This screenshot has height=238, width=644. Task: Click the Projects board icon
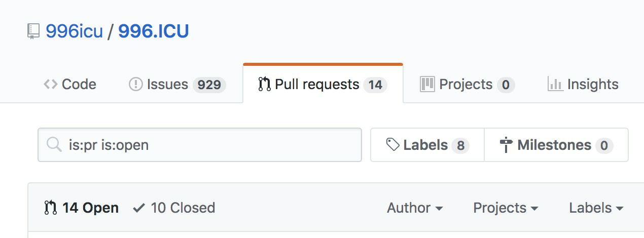[x=427, y=84]
